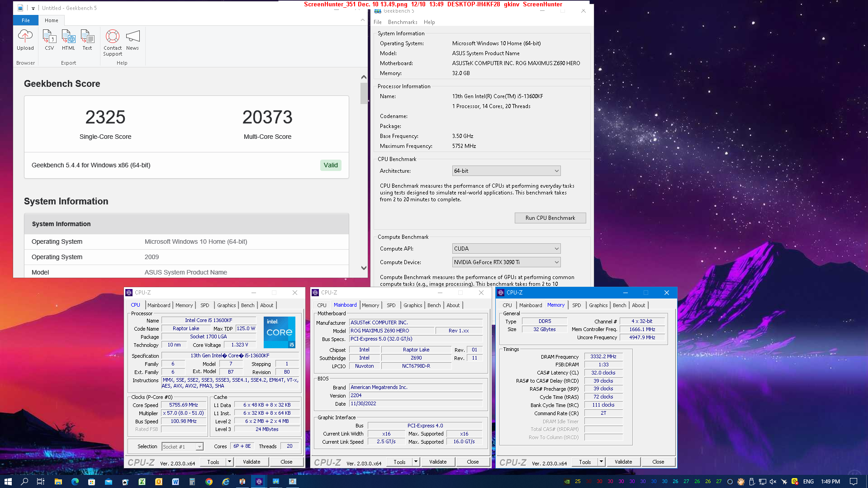This screenshot has width=868, height=488.
Task: Click the ENG language indicator in the tray
Action: pyautogui.click(x=808, y=481)
